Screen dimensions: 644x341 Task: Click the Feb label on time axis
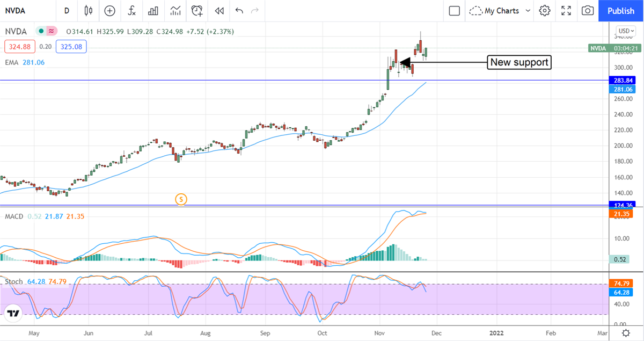(551, 333)
